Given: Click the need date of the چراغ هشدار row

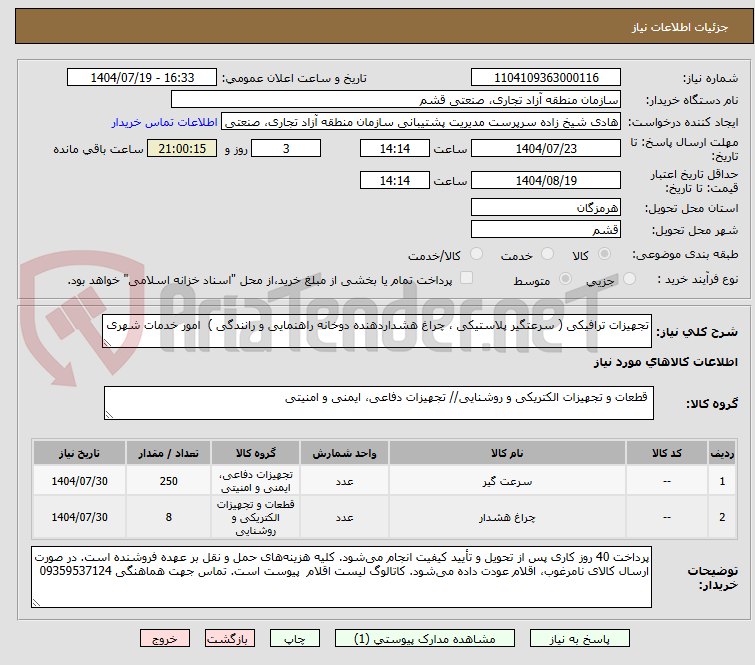Looking at the screenshot, I should coord(79,517).
